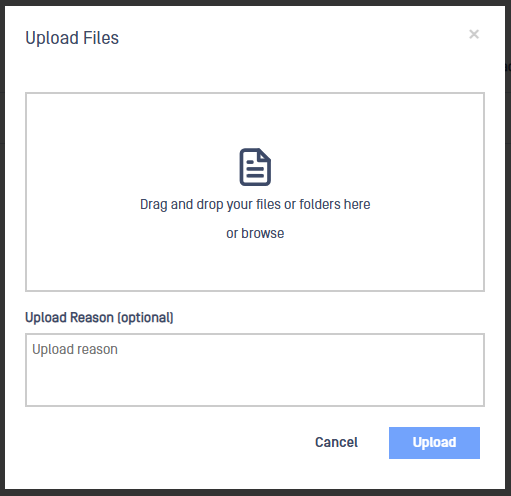This screenshot has width=511, height=496.
Task: Click inside the Upload reason text box
Action: (x=255, y=370)
